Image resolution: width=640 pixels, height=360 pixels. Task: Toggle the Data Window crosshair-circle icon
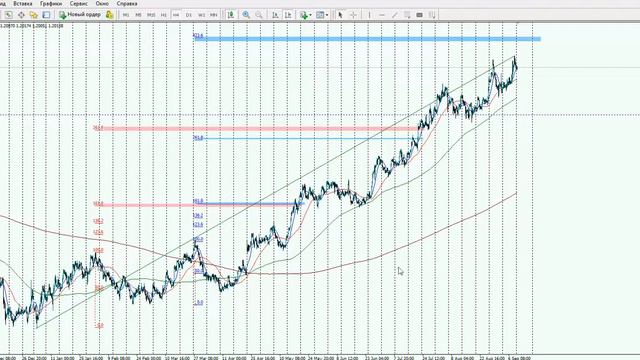coord(21,15)
